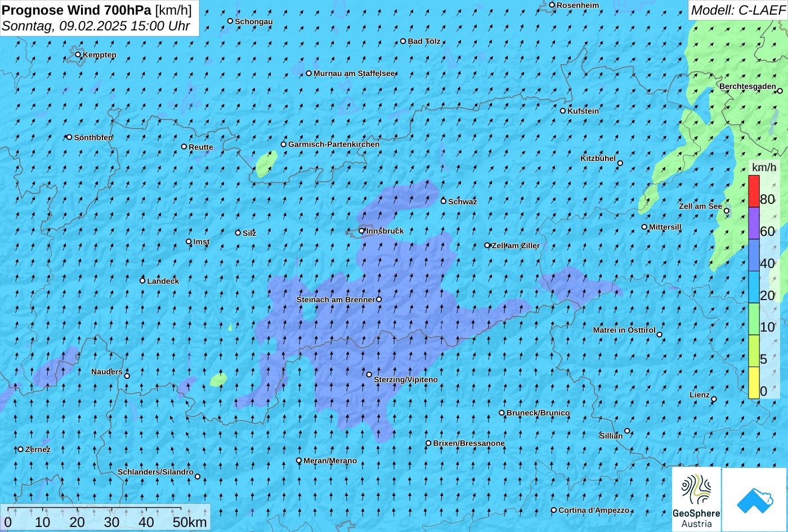Click the Imst city marker
The height and width of the screenshot is (532, 788).
(189, 242)
